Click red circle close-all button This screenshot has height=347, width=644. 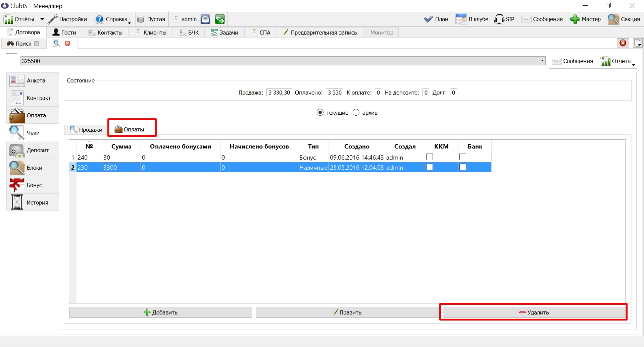[x=623, y=43]
